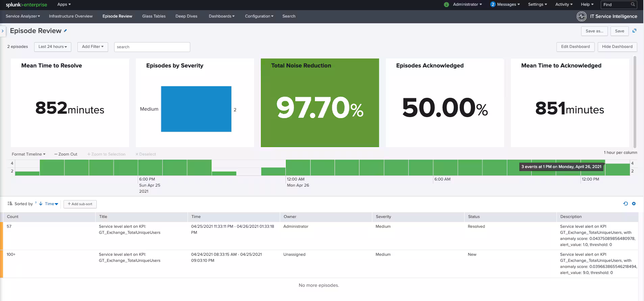Open the episode table settings gear
The width and height of the screenshot is (644, 301).
click(x=634, y=203)
